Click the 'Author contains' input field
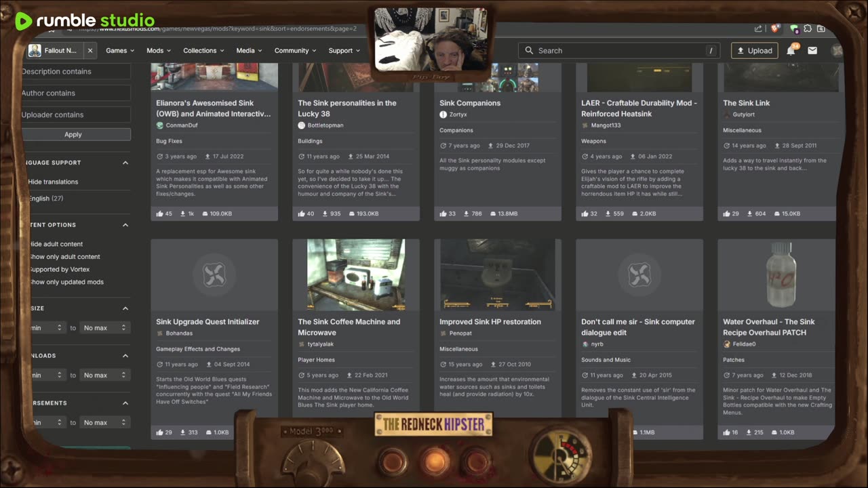868x488 pixels. tap(76, 93)
